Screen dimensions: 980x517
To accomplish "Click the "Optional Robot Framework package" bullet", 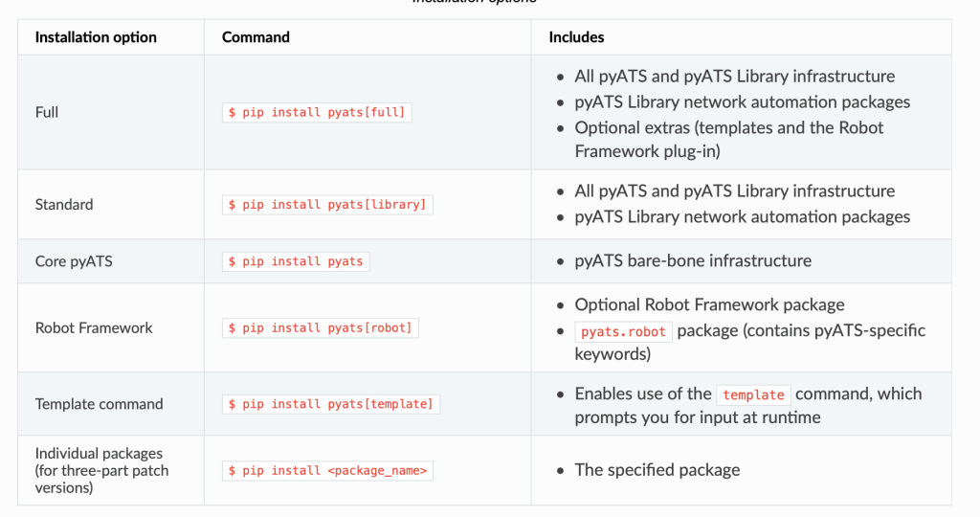I will tap(709, 304).
